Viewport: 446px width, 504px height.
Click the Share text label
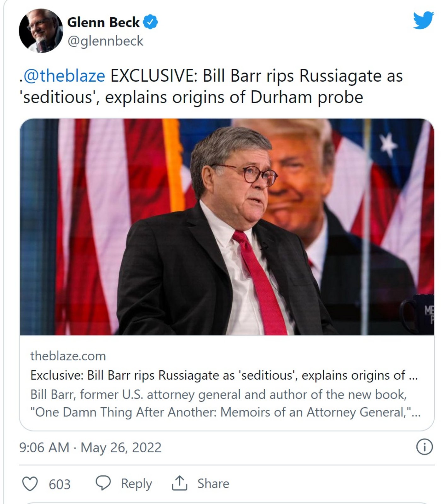click(213, 484)
